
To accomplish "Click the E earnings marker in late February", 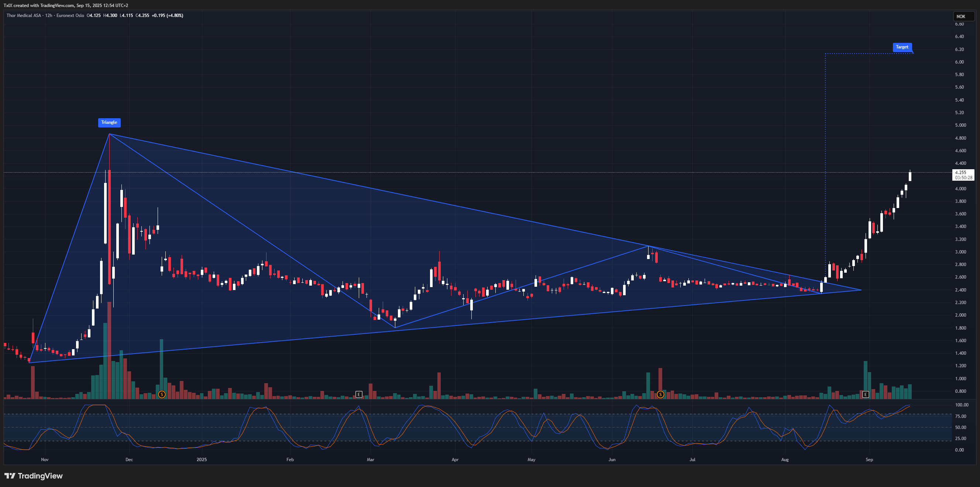I will (x=359, y=395).
